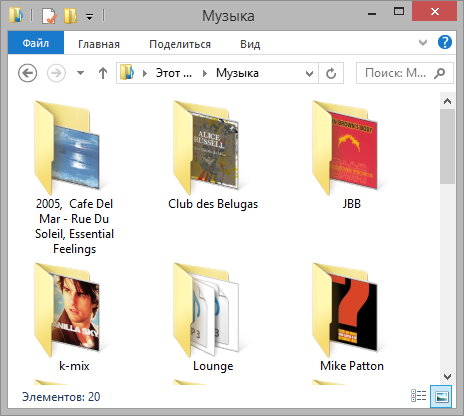The height and width of the screenshot is (416, 464).
Task: Click the 'Lounge' folder name label
Action: (x=213, y=366)
